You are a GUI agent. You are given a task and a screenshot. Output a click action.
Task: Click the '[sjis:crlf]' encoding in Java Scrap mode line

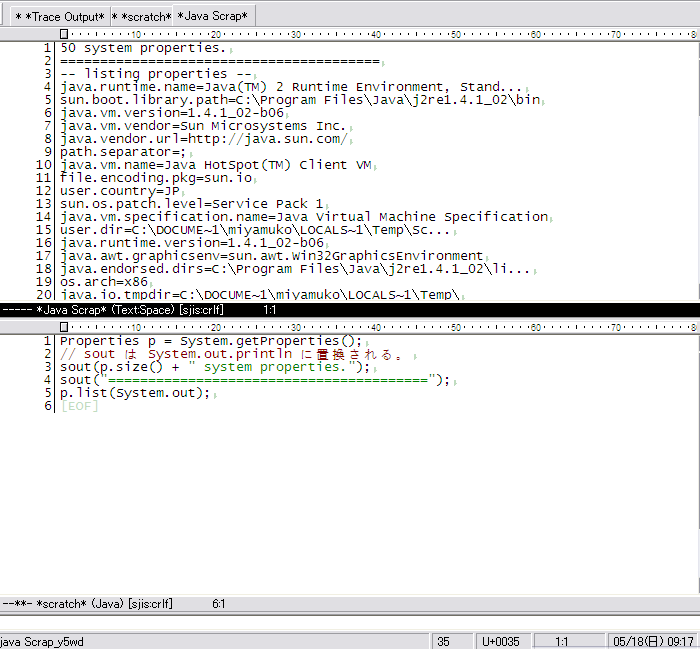201,310
